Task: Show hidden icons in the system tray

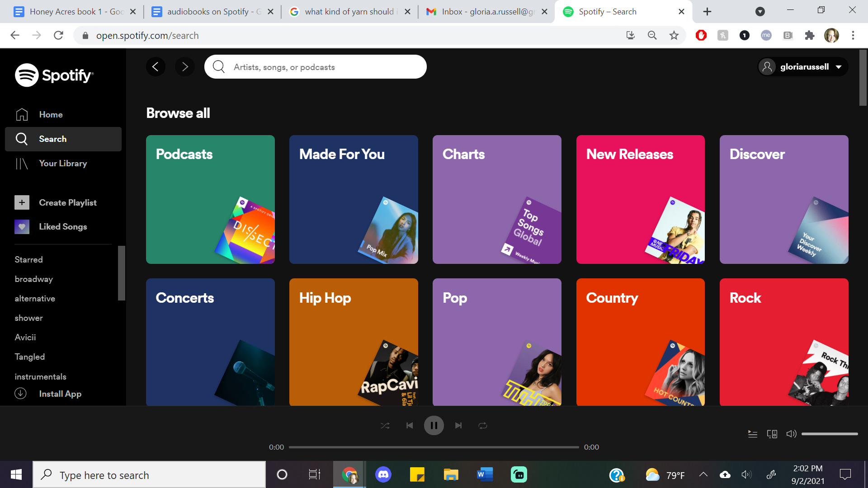Action: [x=703, y=474]
